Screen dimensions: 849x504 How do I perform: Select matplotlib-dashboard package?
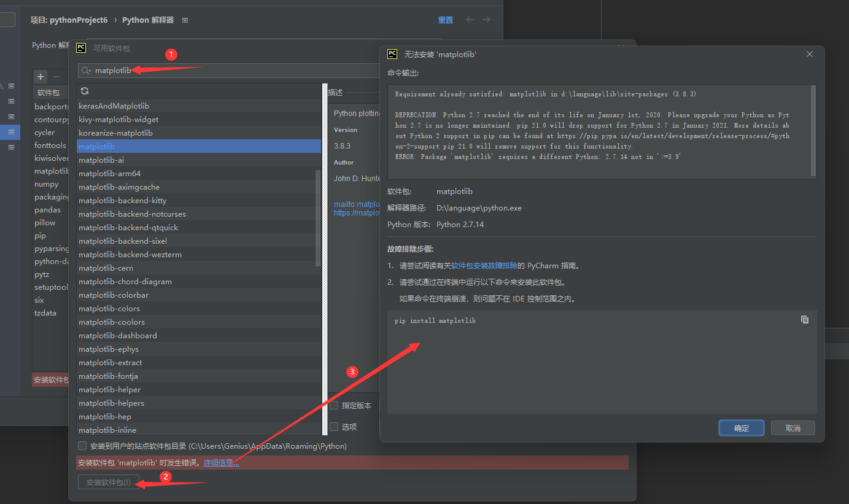click(x=199, y=335)
